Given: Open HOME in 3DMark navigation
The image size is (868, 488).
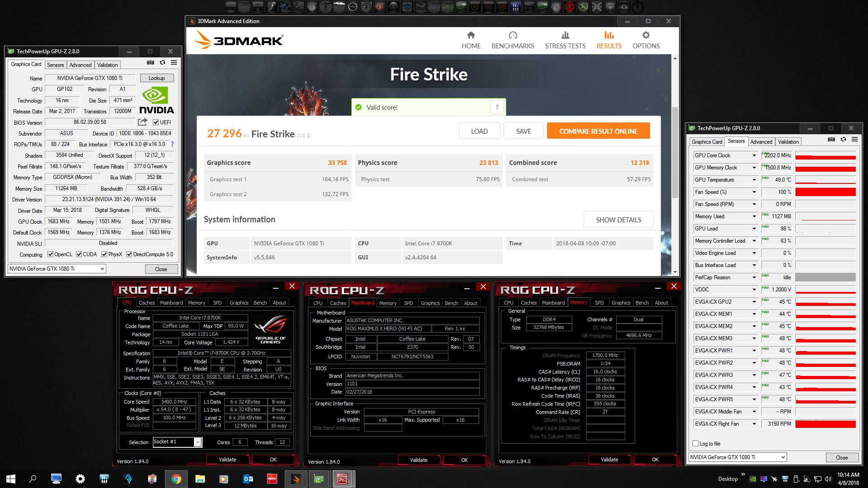Looking at the screenshot, I should 471,40.
